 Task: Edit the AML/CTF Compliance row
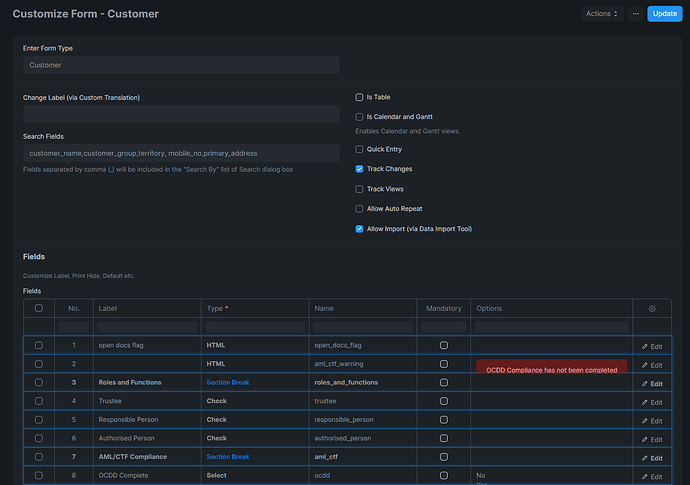pyautogui.click(x=652, y=458)
